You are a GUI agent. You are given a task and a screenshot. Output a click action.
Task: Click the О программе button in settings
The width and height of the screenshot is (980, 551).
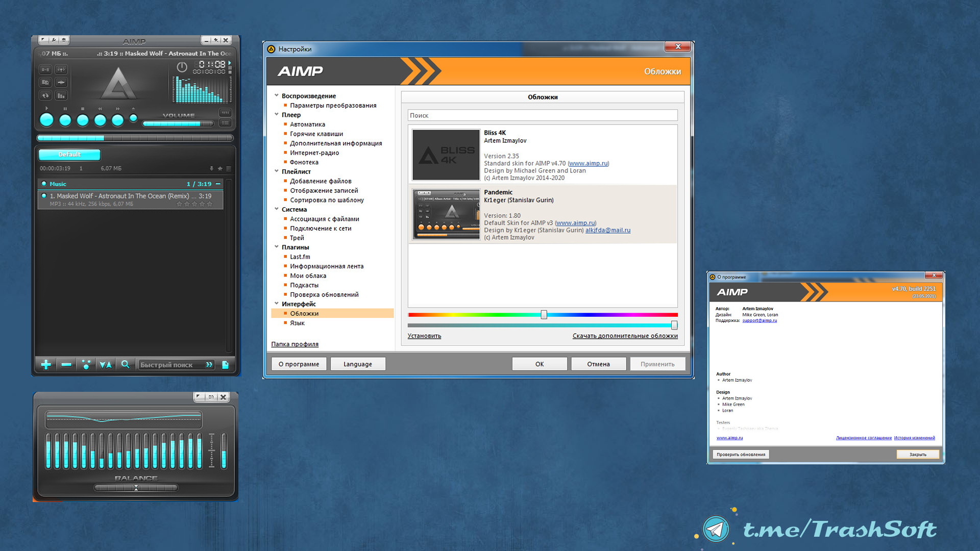[299, 364]
